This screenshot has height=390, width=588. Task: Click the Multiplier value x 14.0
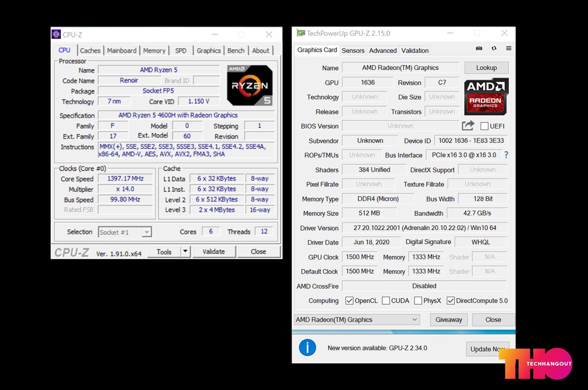pos(125,189)
